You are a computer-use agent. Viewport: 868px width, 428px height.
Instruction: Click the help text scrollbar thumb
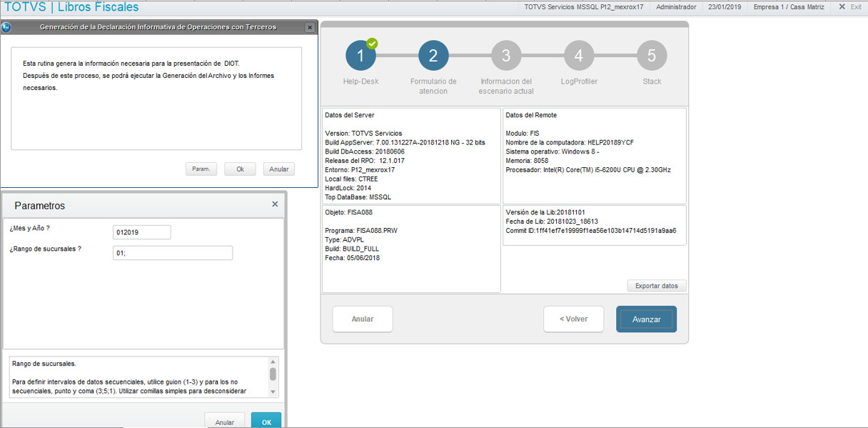pyautogui.click(x=273, y=374)
